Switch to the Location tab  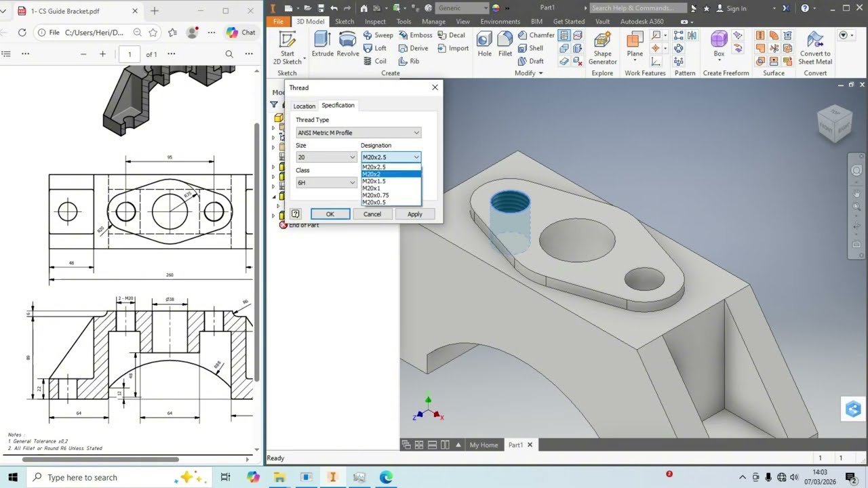point(304,106)
